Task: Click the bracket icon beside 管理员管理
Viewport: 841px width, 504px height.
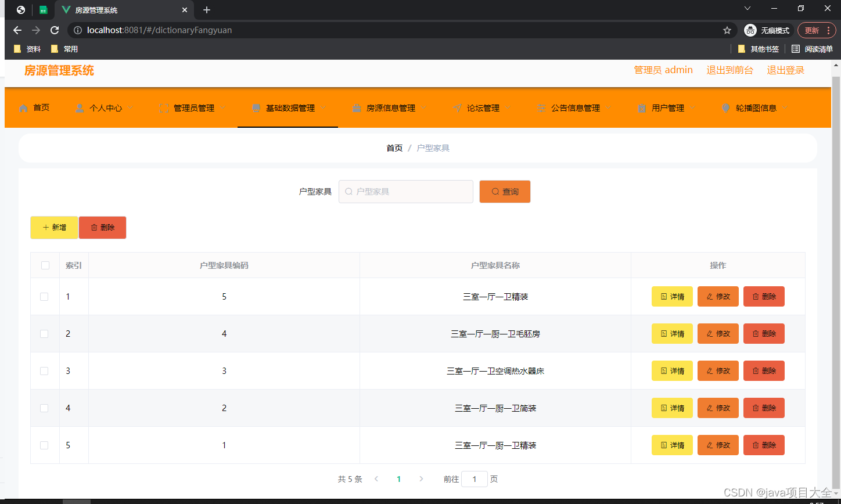Action: (x=164, y=108)
